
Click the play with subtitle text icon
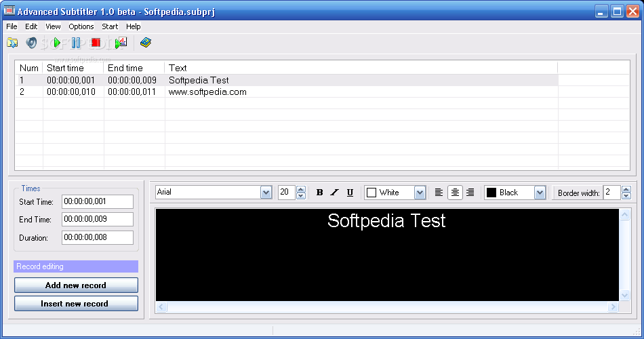tap(121, 42)
